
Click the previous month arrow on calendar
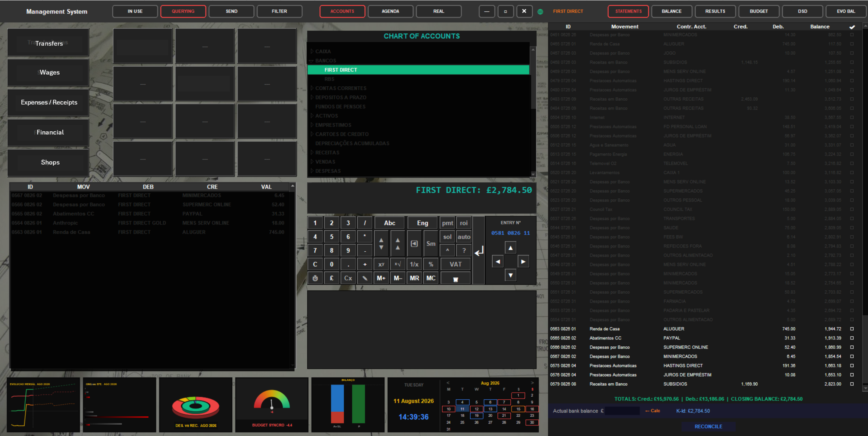pos(448,383)
